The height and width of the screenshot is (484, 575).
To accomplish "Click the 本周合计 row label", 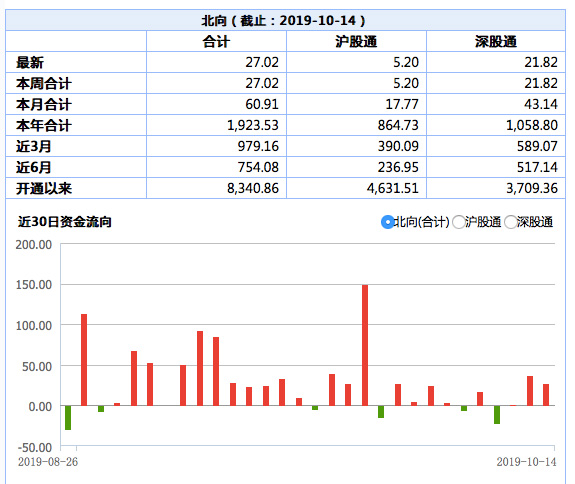I will (x=44, y=84).
